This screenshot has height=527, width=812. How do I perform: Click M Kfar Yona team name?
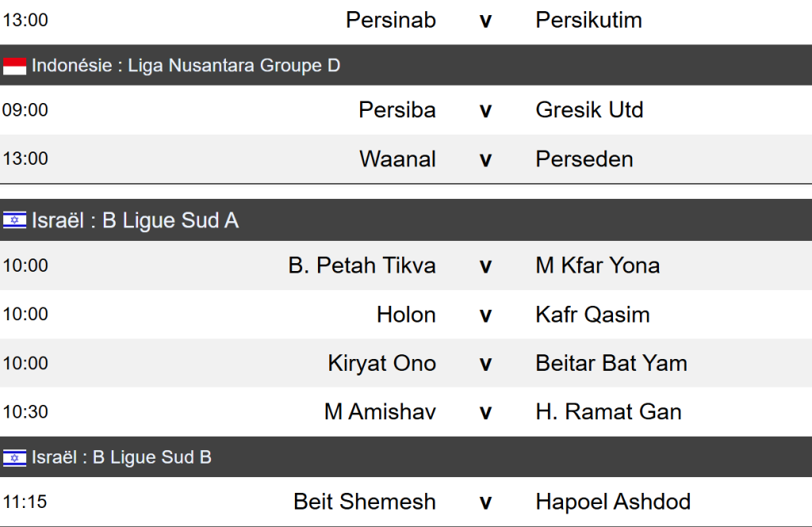point(598,265)
